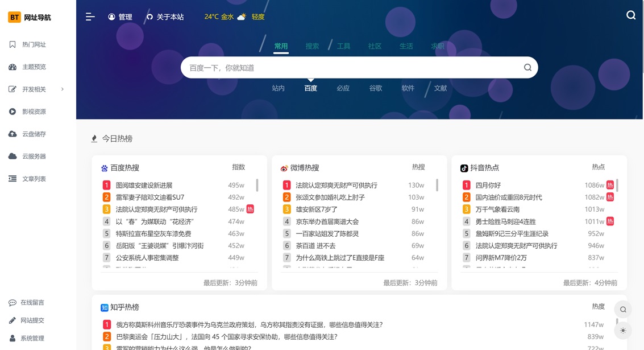Viewport: 644px width, 350px height.
Task: Expand the 开发相关 submenu chevron
Action: [63, 89]
